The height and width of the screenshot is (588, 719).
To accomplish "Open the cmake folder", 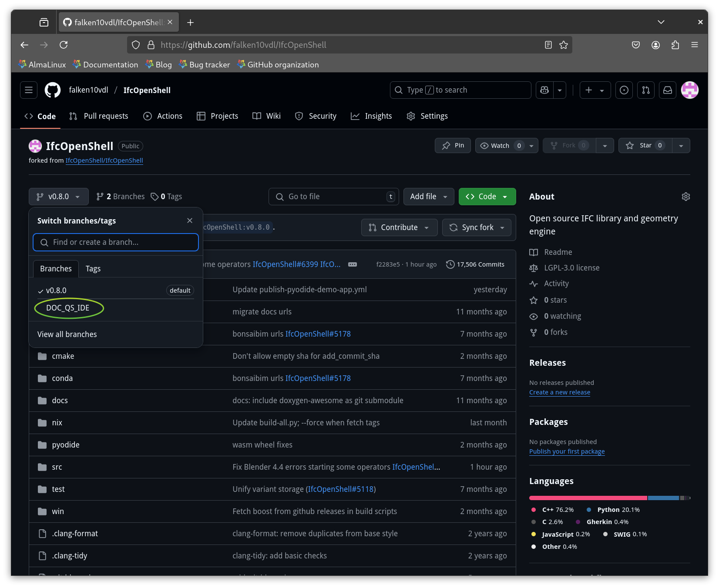I will point(63,356).
